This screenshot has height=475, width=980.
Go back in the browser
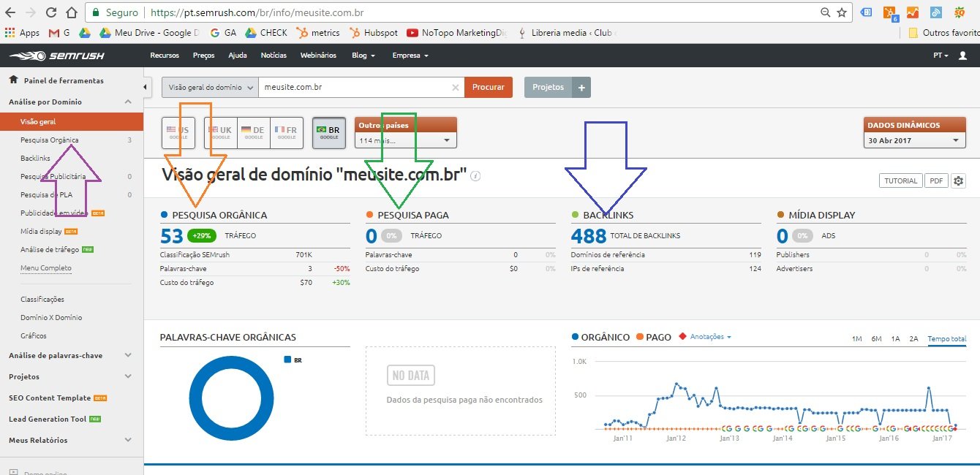(10, 12)
